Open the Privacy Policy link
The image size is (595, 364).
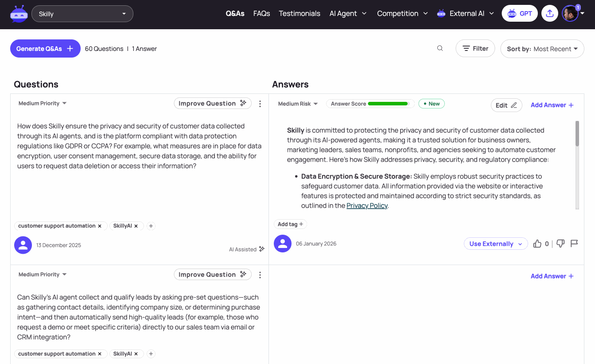367,205
